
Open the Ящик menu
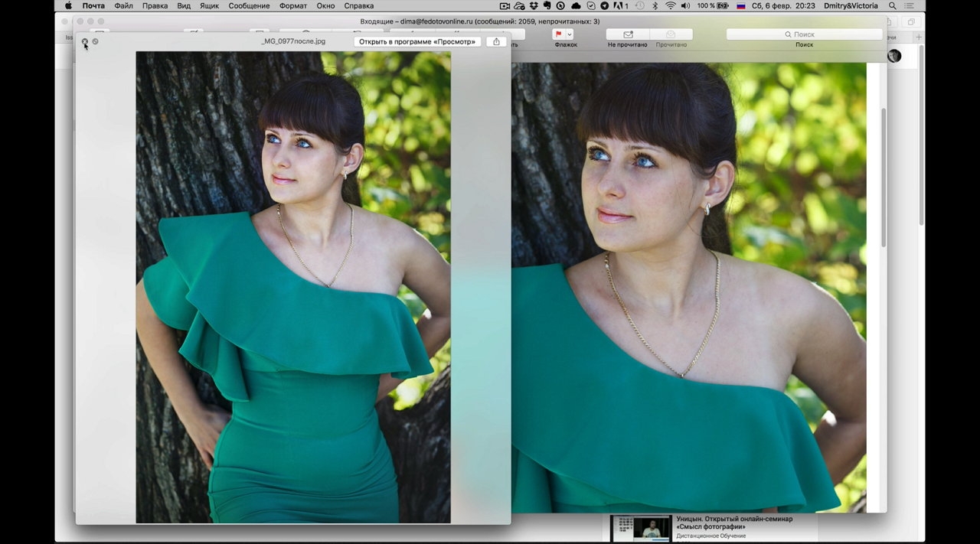click(209, 5)
